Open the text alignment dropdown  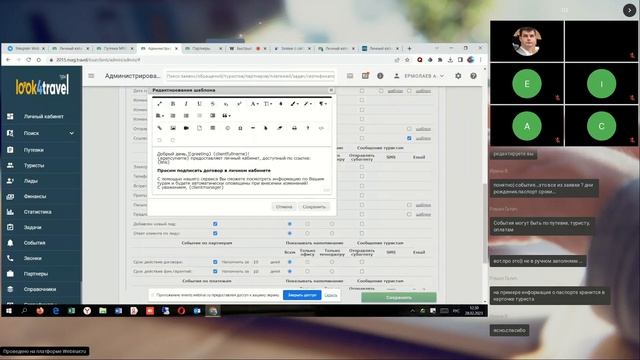[160, 116]
